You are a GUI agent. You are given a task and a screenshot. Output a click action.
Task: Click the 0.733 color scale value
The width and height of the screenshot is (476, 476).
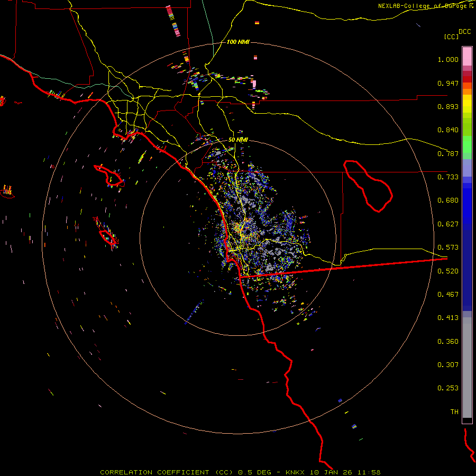448,177
